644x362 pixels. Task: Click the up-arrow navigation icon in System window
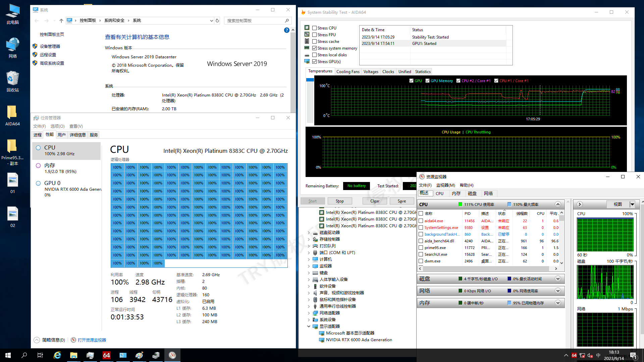61,21
